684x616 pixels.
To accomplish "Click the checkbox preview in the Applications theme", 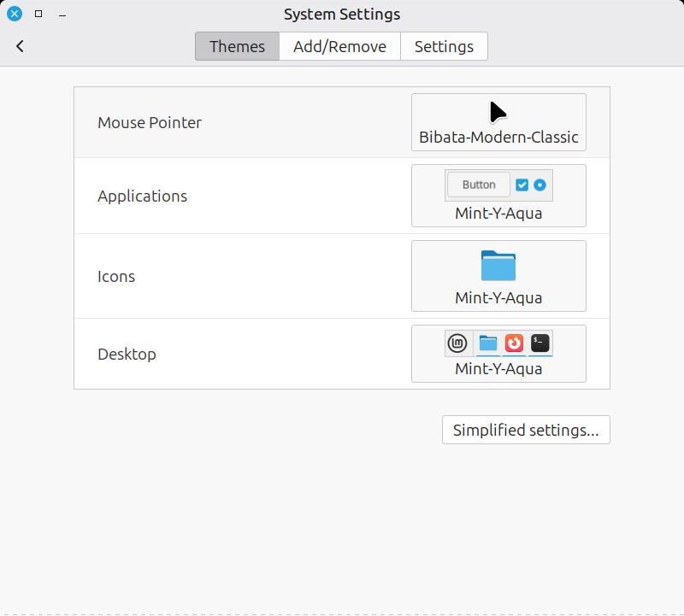I will point(522,185).
